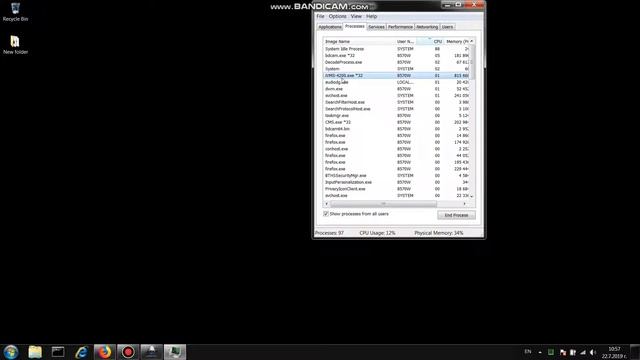640x360 pixels.
Task: Select the BTHSSecurityMgr.exe row
Action: click(x=396, y=176)
